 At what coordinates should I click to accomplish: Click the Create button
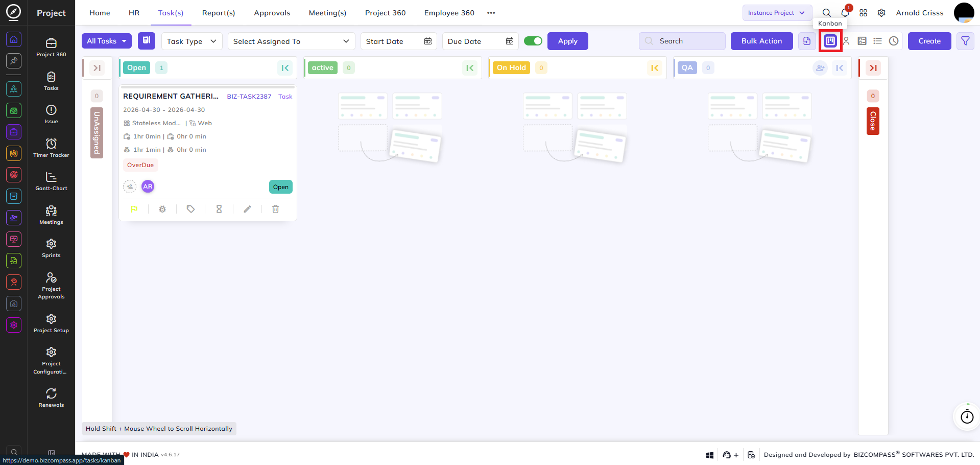(x=929, y=41)
